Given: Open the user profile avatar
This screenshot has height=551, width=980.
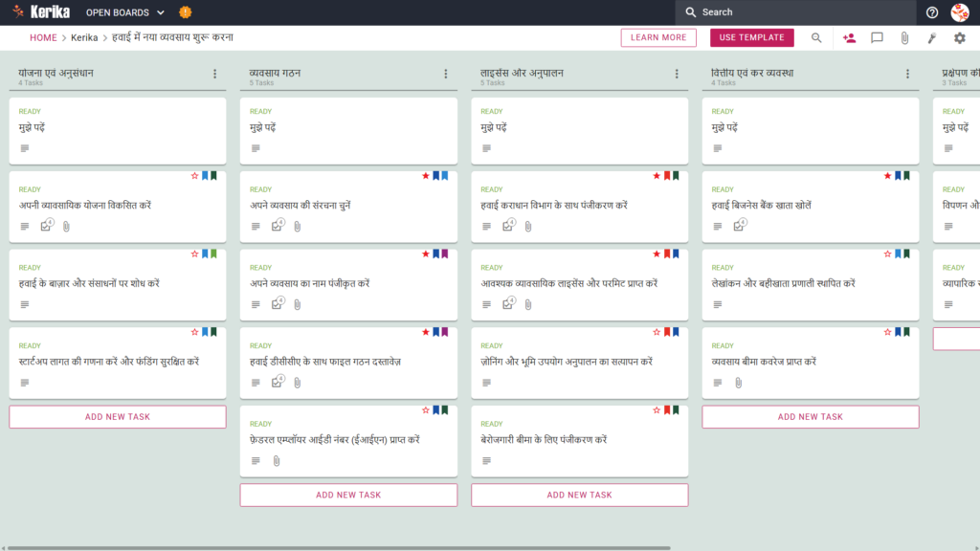Looking at the screenshot, I should tap(960, 11).
